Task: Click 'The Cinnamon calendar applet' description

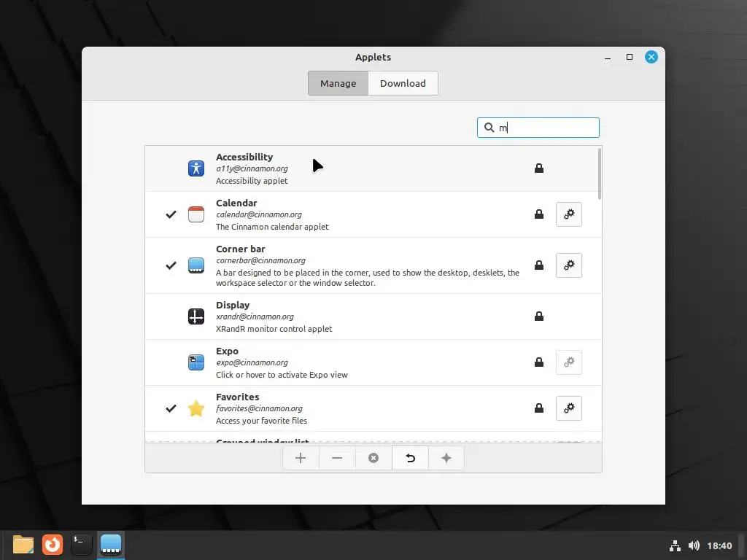Action: coord(272,227)
